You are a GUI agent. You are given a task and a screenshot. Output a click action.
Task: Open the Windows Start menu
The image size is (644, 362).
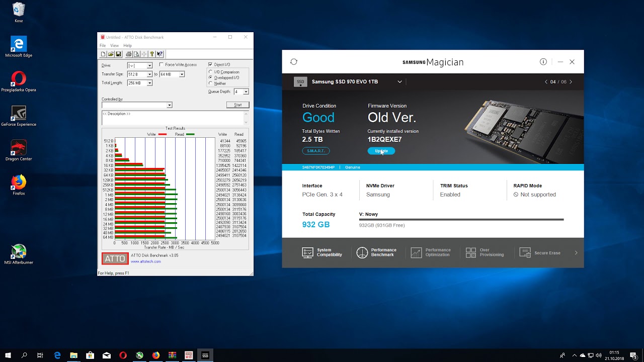coord(8,355)
